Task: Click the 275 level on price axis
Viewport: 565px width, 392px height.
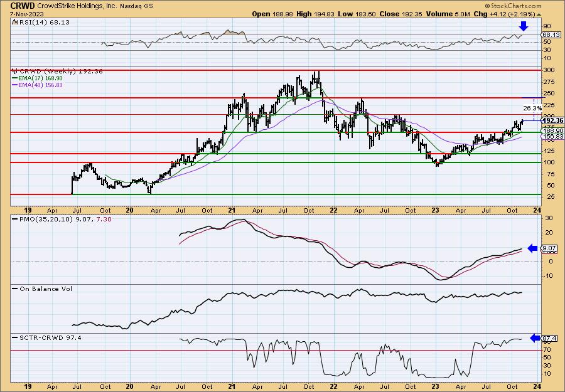Action: click(x=549, y=82)
